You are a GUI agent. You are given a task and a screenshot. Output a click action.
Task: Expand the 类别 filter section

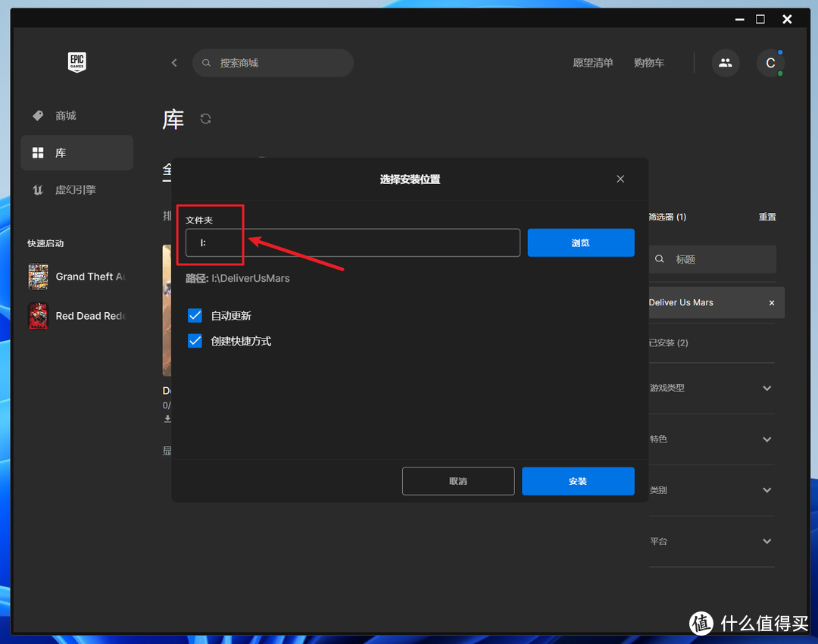766,490
